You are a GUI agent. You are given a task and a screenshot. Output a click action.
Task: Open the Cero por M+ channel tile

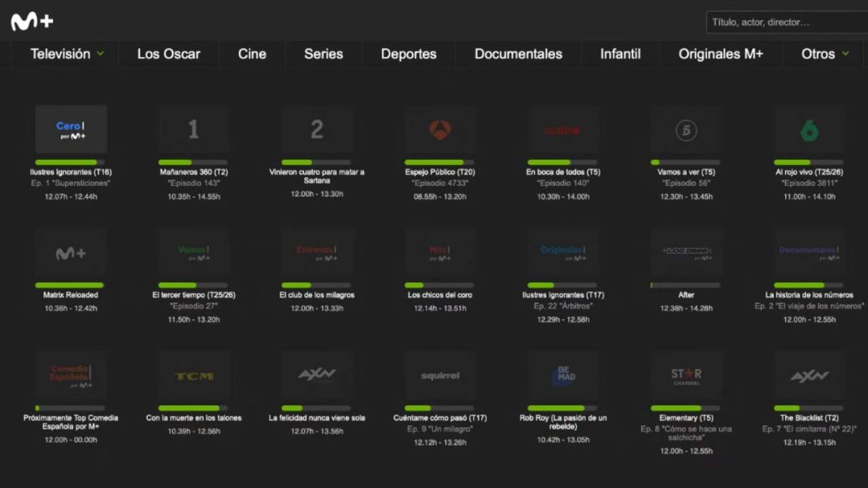point(71,129)
